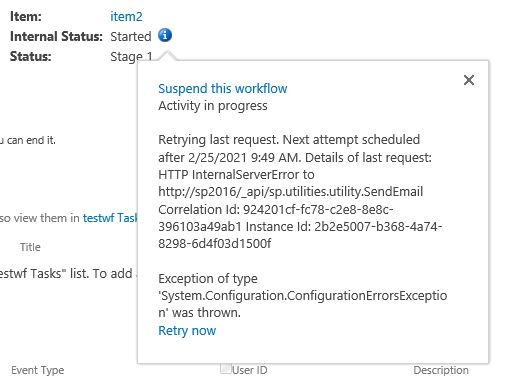Click the small icon before User ID
Viewport: 532px width, 378px height.
tap(225, 368)
